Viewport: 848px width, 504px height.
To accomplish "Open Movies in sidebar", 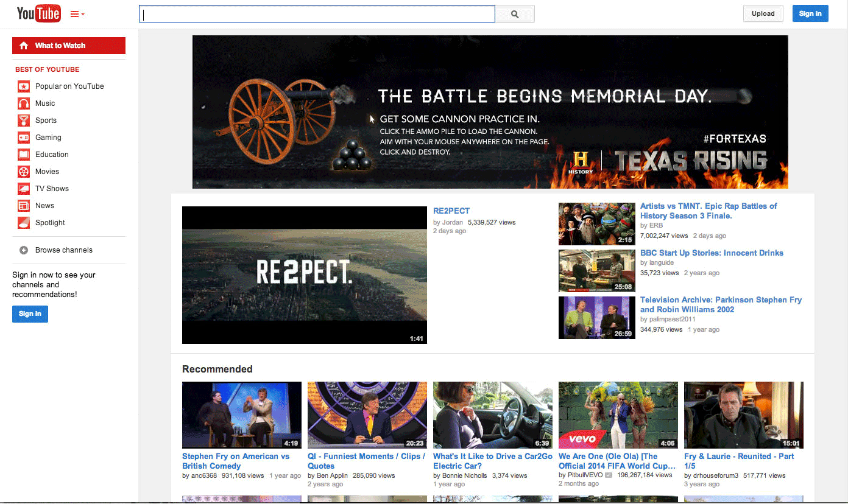I will [x=47, y=172].
